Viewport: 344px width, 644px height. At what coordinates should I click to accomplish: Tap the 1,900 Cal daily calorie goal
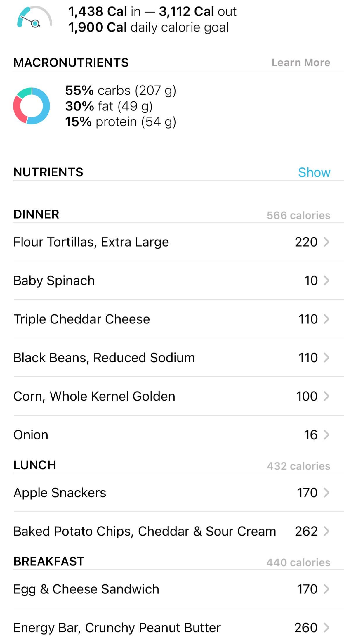click(x=148, y=27)
